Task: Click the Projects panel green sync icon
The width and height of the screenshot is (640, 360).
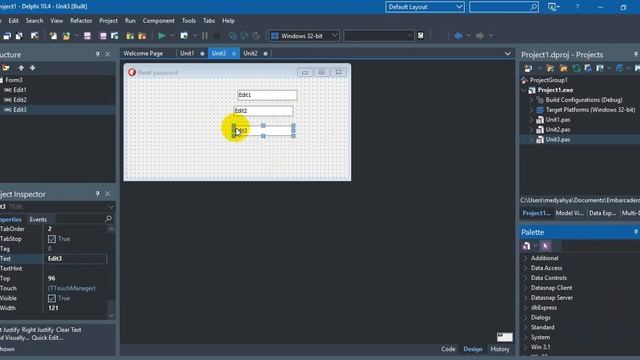Action: (576, 68)
